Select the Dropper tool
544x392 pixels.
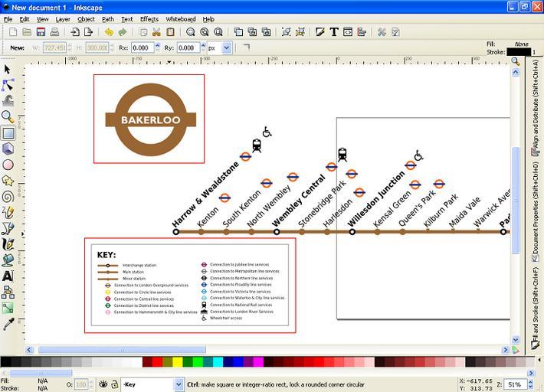8,324
